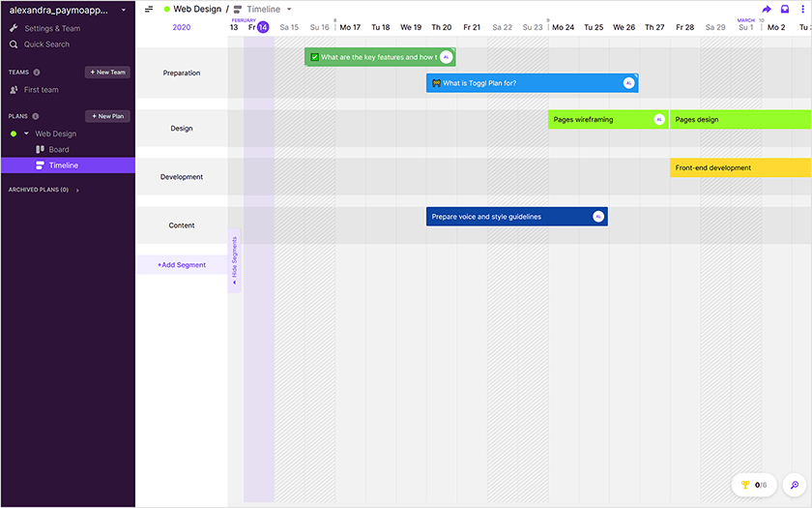Open Front-end development task bar
The height and width of the screenshot is (508, 812).
click(x=740, y=168)
